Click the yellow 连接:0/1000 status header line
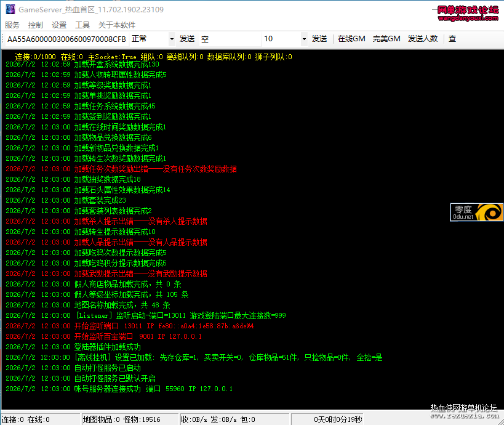This screenshot has width=504, height=425. (x=153, y=57)
